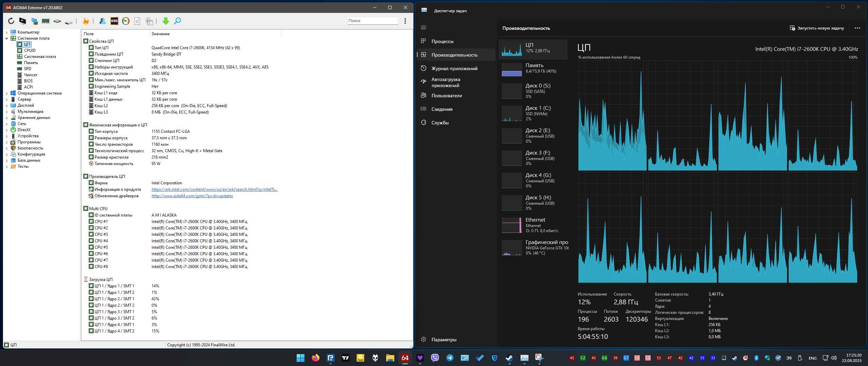
Task: Open File Explorer folder icon on taskbar
Action: (390, 358)
